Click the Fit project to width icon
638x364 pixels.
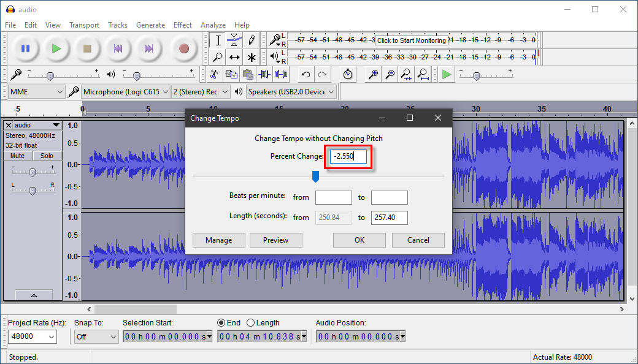click(x=423, y=74)
